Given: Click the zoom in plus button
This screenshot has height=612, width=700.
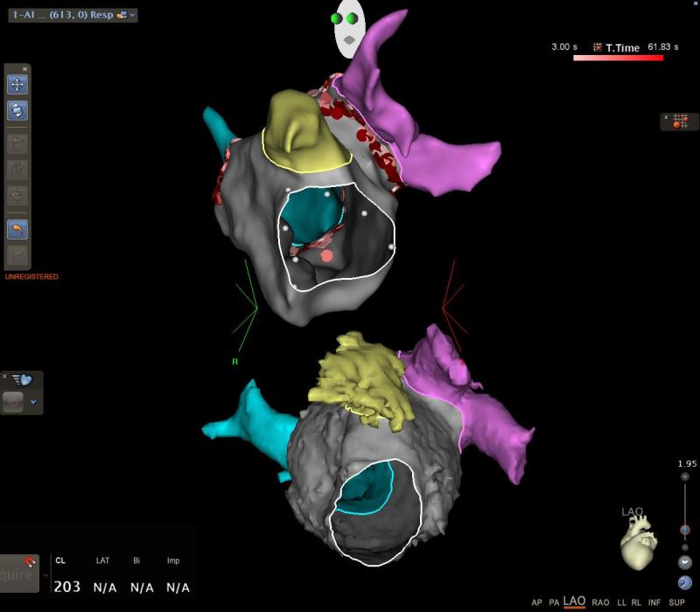Looking at the screenshot, I should click(x=684, y=476).
